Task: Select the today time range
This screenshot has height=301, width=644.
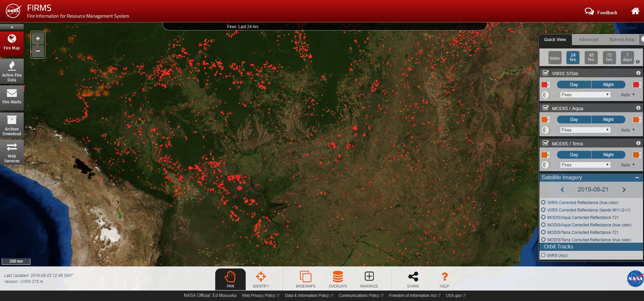Action: click(555, 58)
